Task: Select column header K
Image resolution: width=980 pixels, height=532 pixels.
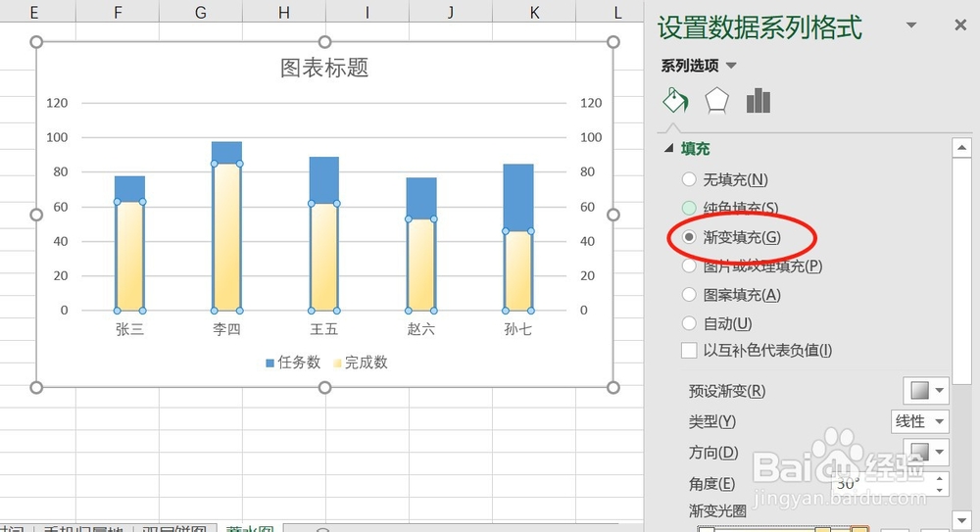Action: point(534,12)
